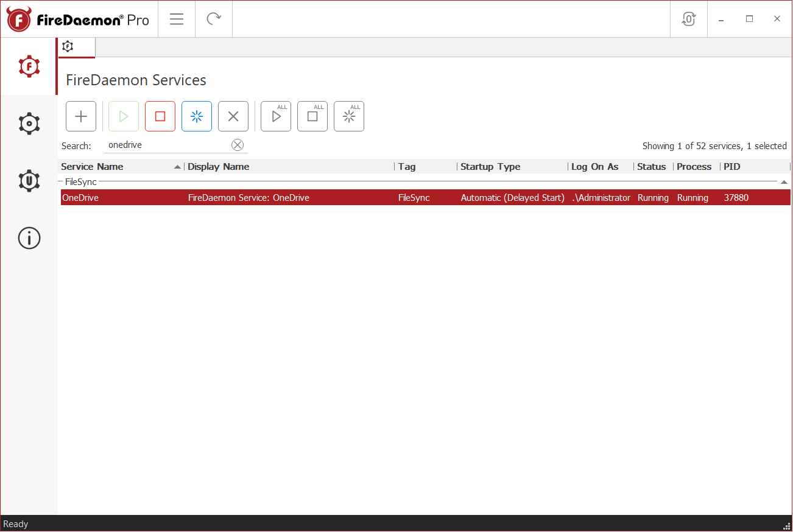Maximize the FireDaemon Pro window

(x=750, y=19)
